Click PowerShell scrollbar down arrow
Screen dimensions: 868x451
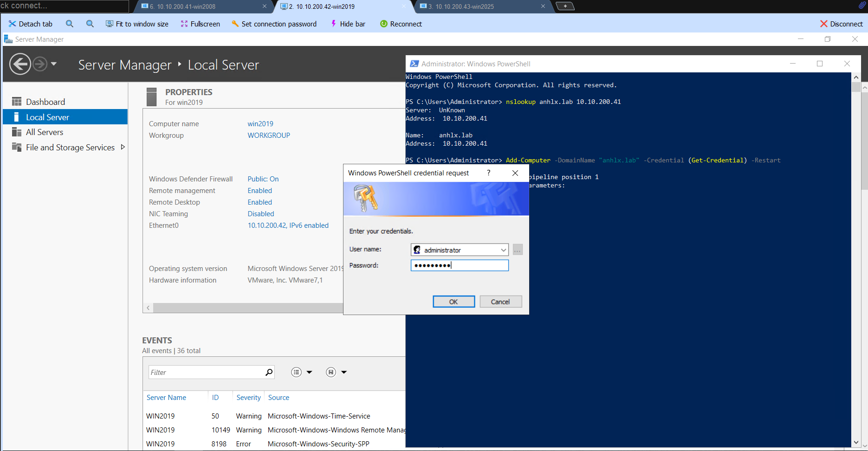(856, 443)
